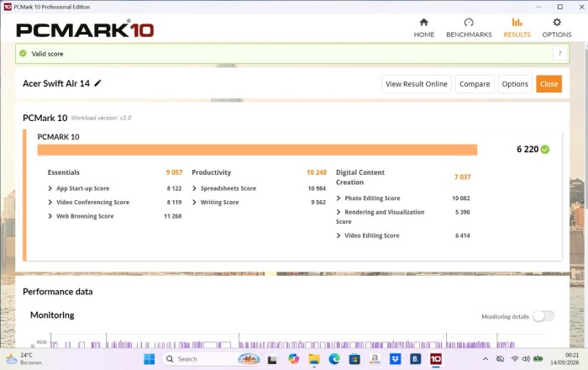This screenshot has height=370, width=588.
Task: Launch Microsoft Edge from taskbar
Action: pyautogui.click(x=334, y=359)
